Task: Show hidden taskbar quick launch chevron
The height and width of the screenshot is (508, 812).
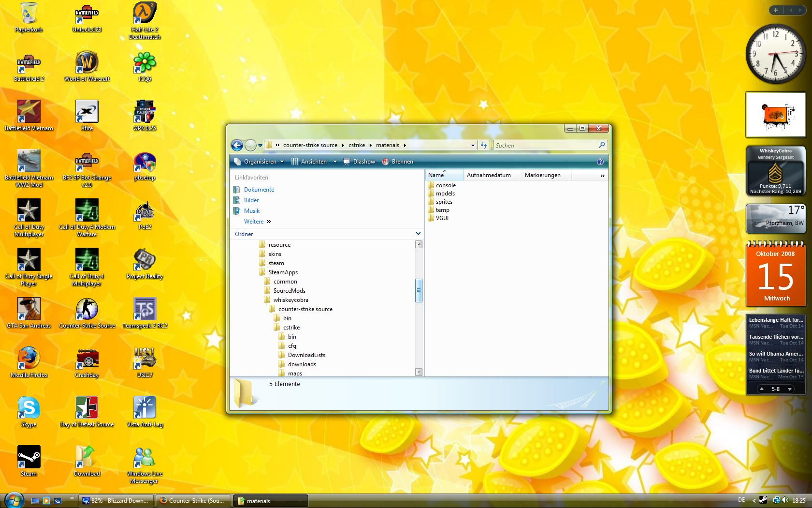Action: point(72,498)
